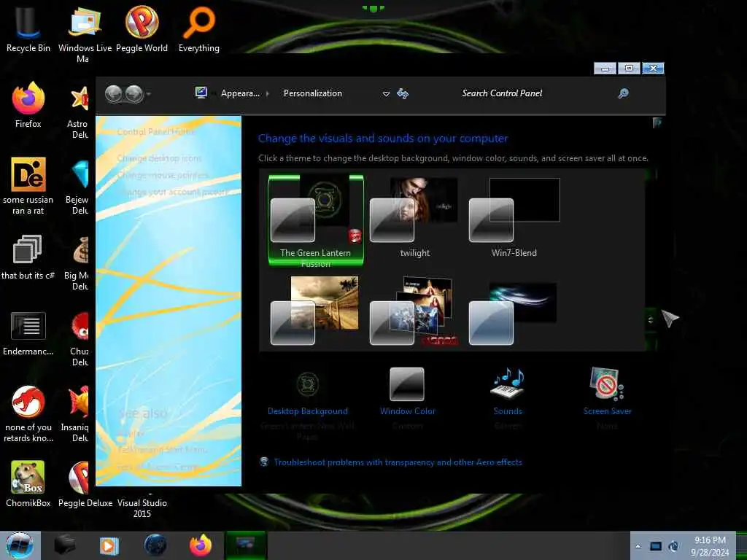The width and height of the screenshot is (747, 560).
Task: Launch Peggle World from desktop
Action: click(142, 29)
